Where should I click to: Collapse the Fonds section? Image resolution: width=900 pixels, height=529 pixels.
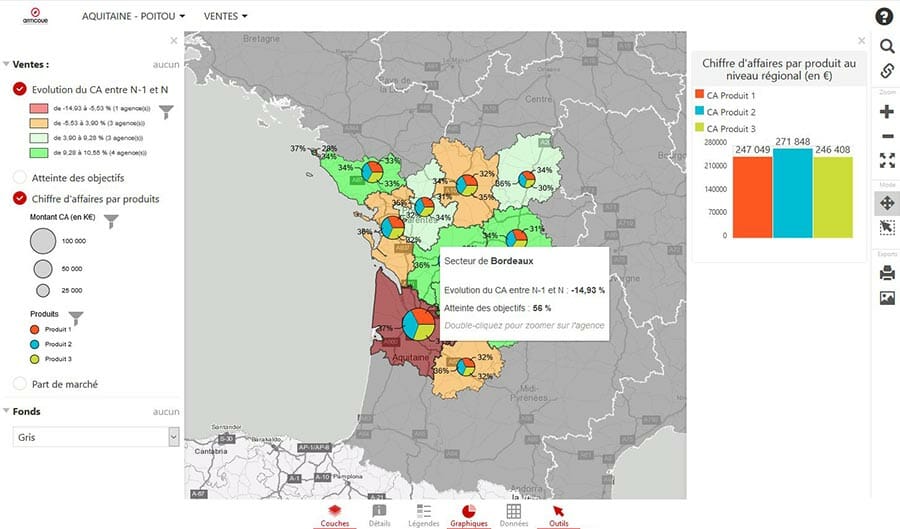coord(8,411)
